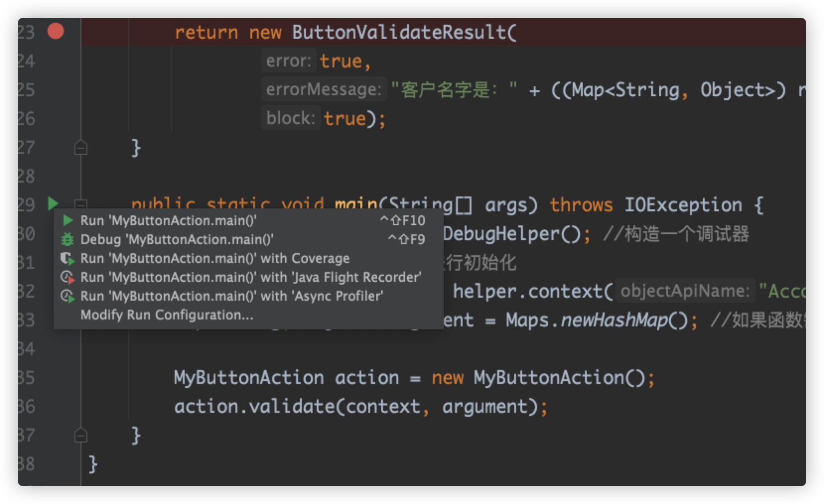Run MyButtonAction.main() with Coverage
The image size is (824, 504).
215,258
